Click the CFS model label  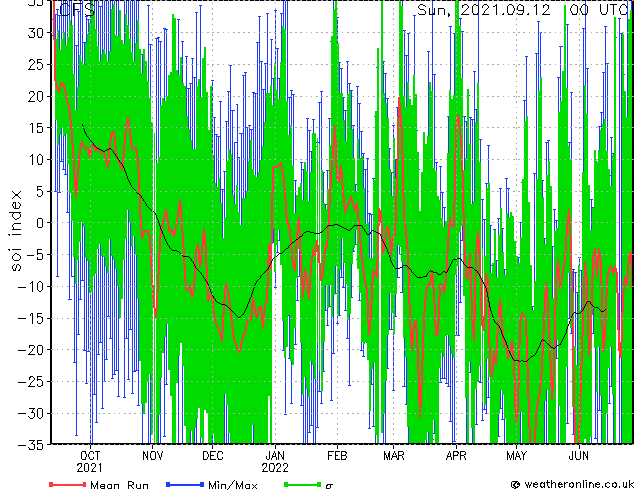pyautogui.click(x=77, y=10)
